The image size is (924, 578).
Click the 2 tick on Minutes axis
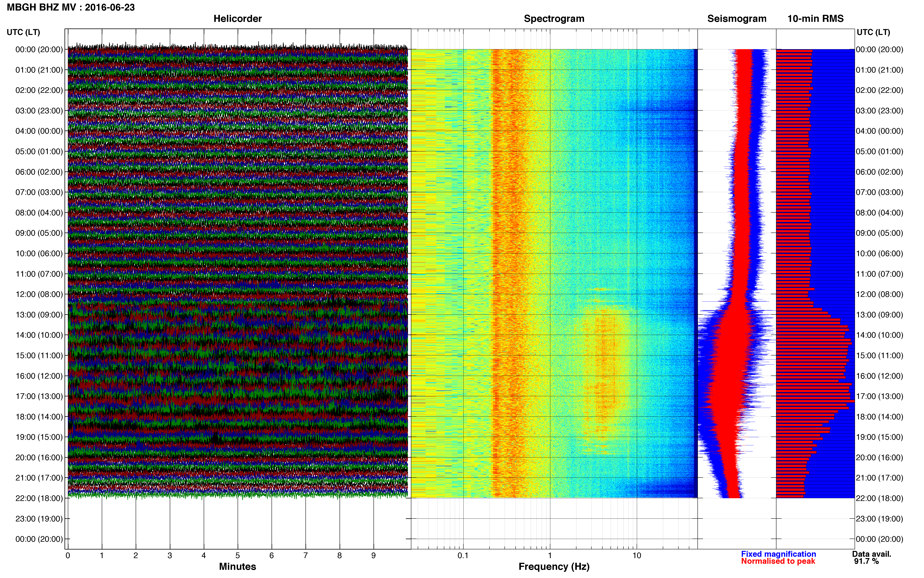pos(136,555)
